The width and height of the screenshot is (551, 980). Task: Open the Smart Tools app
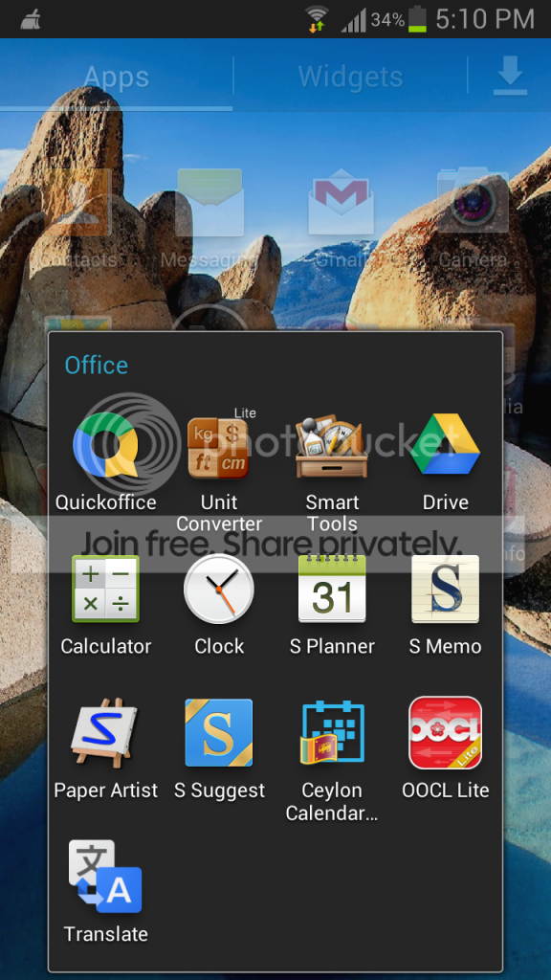(332, 445)
